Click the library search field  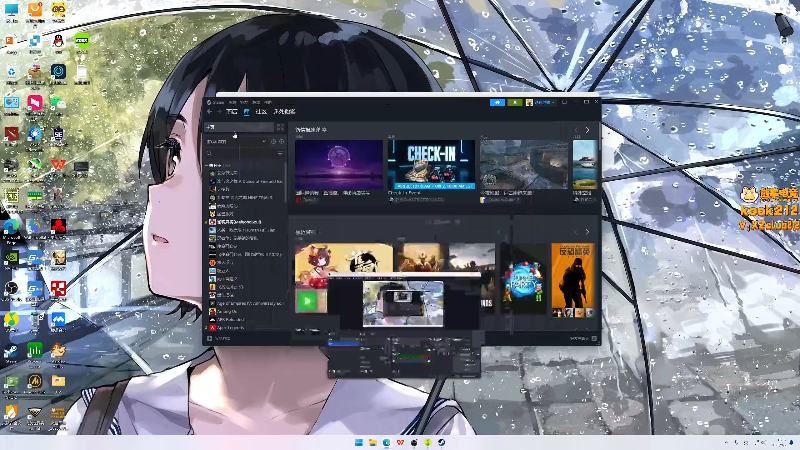click(239, 153)
